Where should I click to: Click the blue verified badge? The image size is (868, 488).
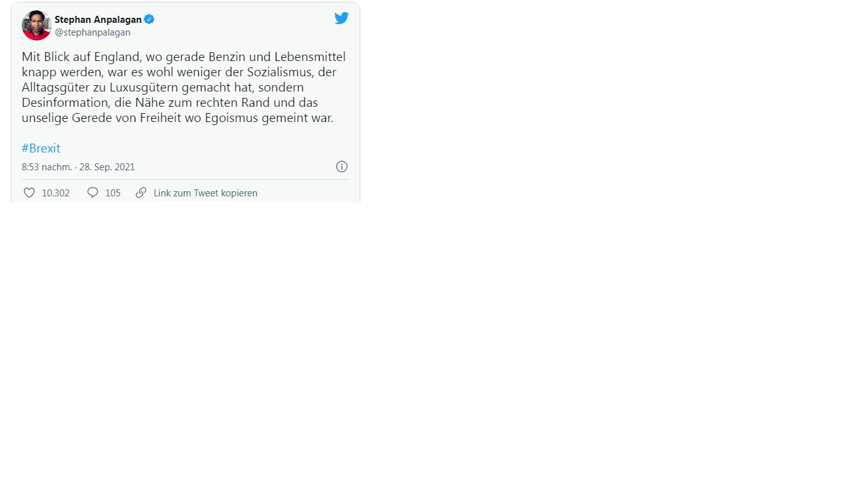[149, 19]
